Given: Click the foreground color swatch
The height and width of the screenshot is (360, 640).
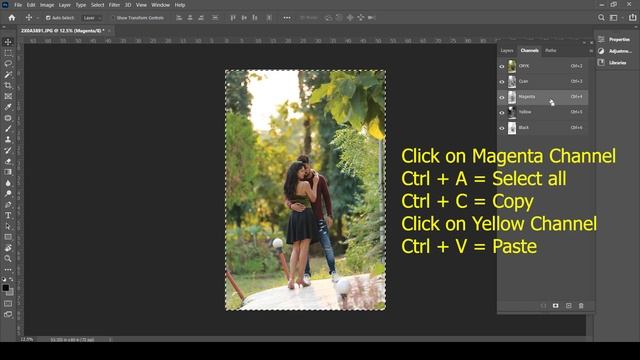Looking at the screenshot, I should click(5, 288).
